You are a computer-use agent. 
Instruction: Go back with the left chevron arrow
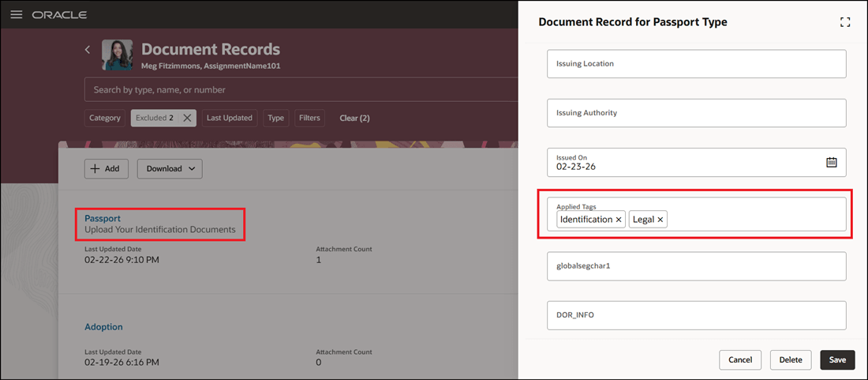pos(88,50)
